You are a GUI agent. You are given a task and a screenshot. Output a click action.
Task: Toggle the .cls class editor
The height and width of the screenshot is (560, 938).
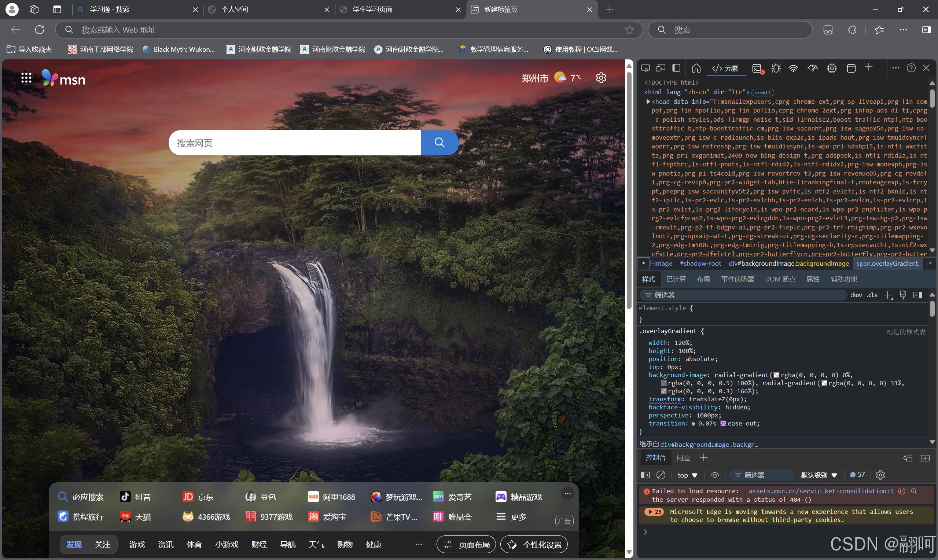click(872, 295)
